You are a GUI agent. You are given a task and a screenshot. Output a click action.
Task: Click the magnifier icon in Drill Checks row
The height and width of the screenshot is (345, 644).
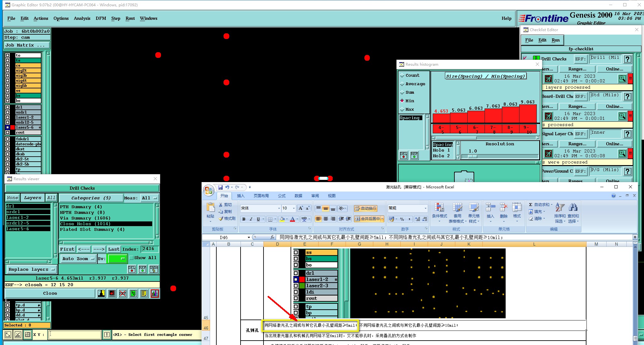622,79
